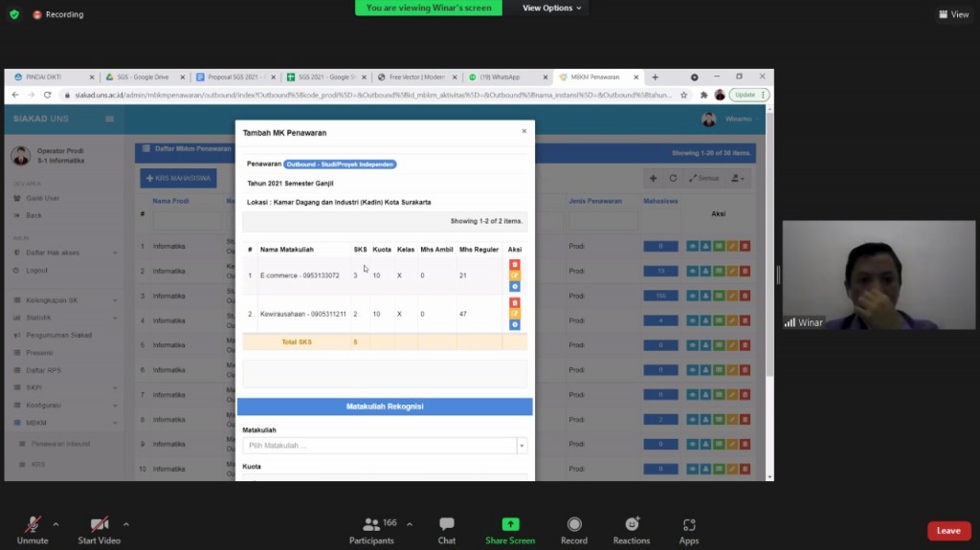Open the Pilih Matakuliah dropdown
This screenshot has height=550, width=980.
384,446
